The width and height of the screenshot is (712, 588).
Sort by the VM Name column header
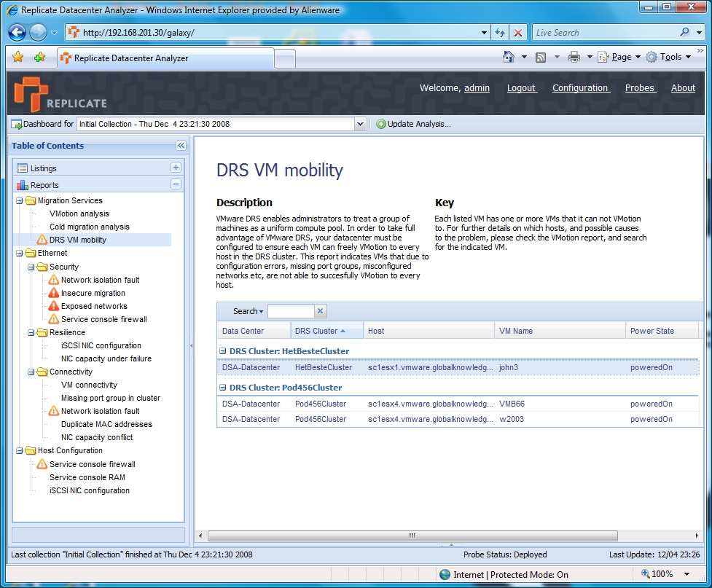click(x=560, y=331)
